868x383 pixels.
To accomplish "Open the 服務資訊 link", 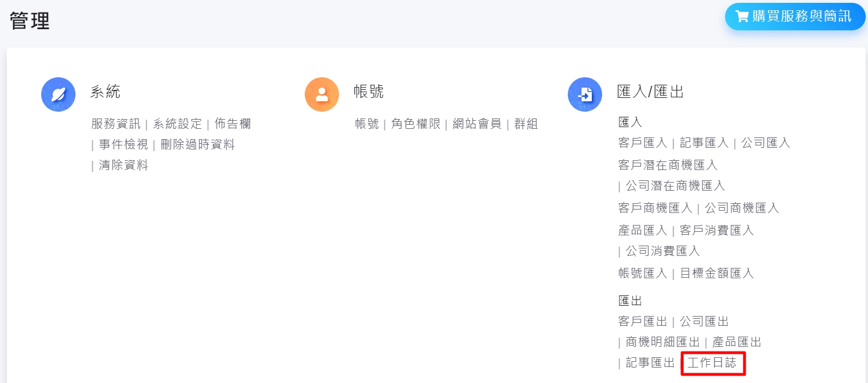I will click(116, 124).
